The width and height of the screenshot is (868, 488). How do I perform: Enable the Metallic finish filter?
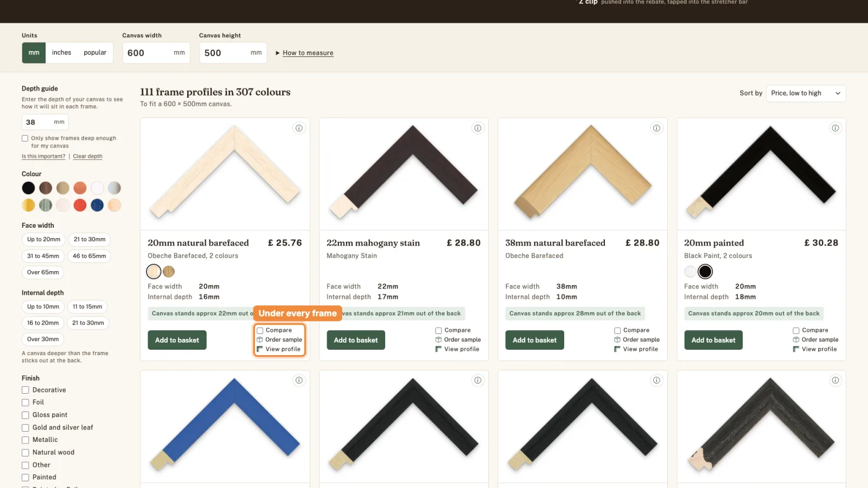(25, 440)
